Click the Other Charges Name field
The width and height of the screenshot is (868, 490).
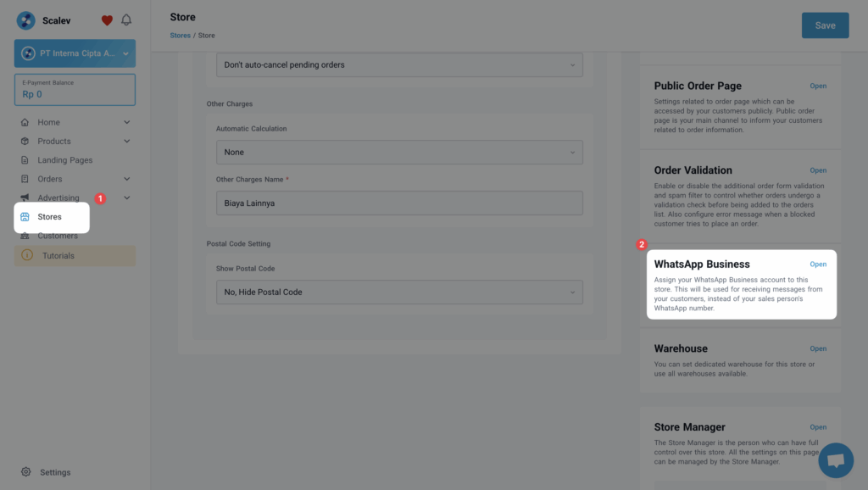coord(399,203)
